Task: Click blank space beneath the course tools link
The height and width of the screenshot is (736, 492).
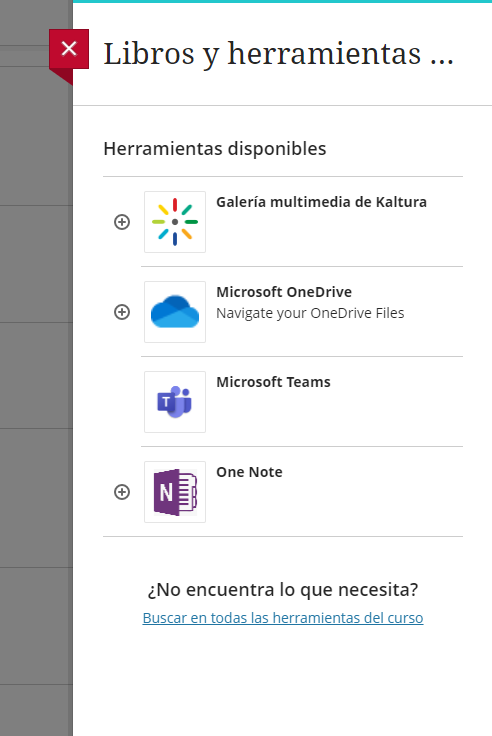Action: pos(283,681)
